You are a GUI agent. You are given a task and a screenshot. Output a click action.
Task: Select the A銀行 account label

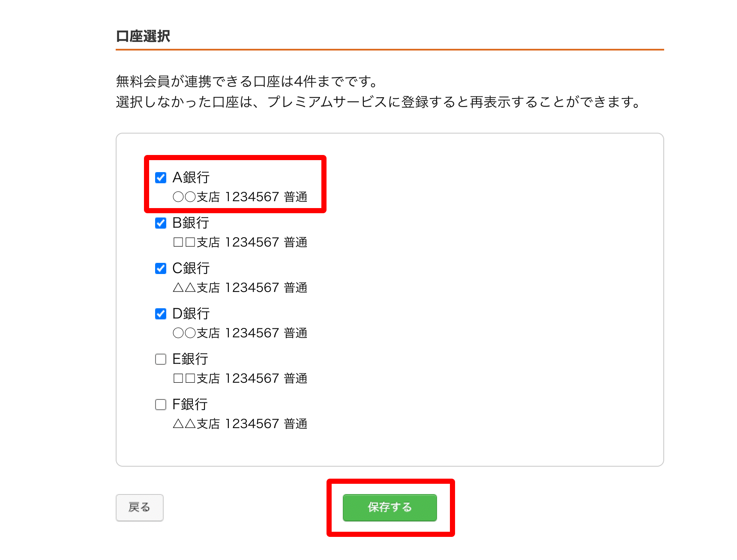pos(191,177)
